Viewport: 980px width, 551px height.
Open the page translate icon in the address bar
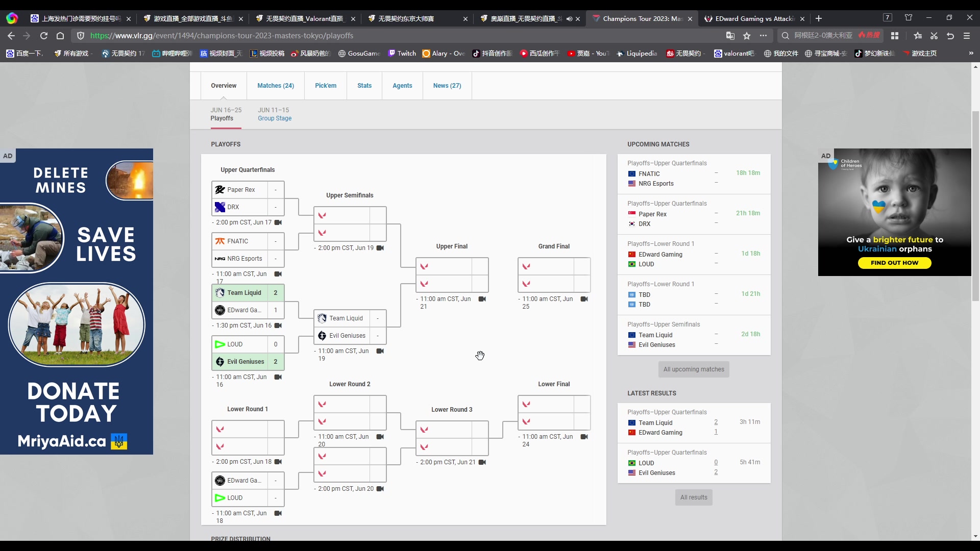[x=730, y=36]
